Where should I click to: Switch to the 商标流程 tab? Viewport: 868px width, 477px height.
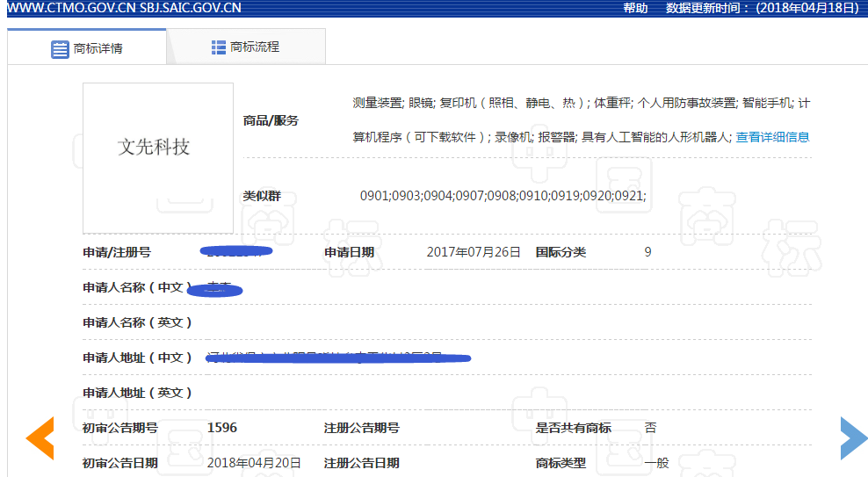pyautogui.click(x=246, y=47)
